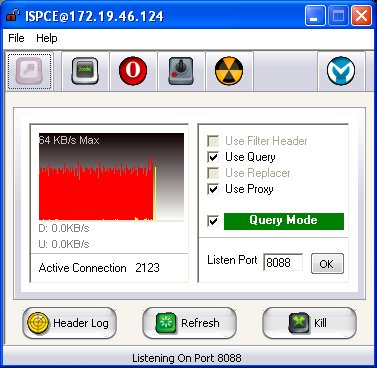Screen dimensions: 377x368
Task: Click the lock icon in title bar
Action: point(13,15)
